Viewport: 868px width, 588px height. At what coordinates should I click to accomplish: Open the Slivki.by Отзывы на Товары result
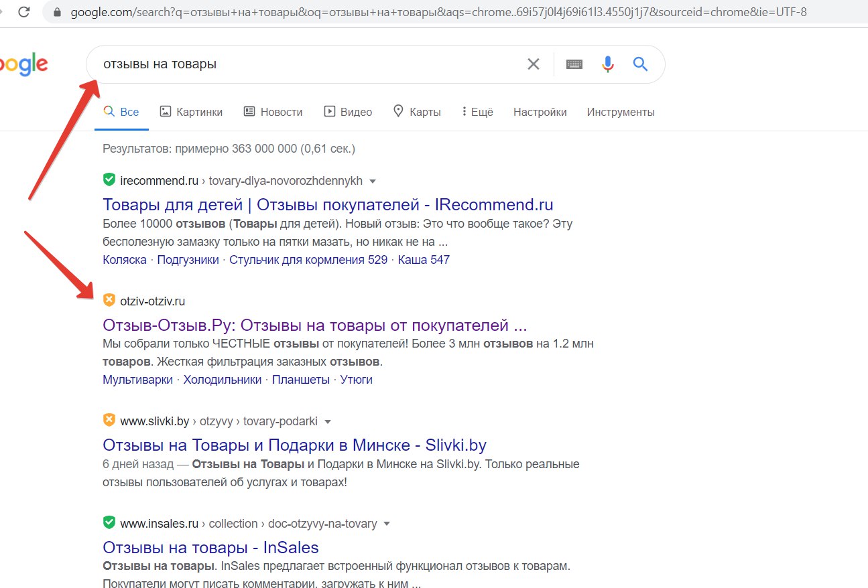coord(295,445)
